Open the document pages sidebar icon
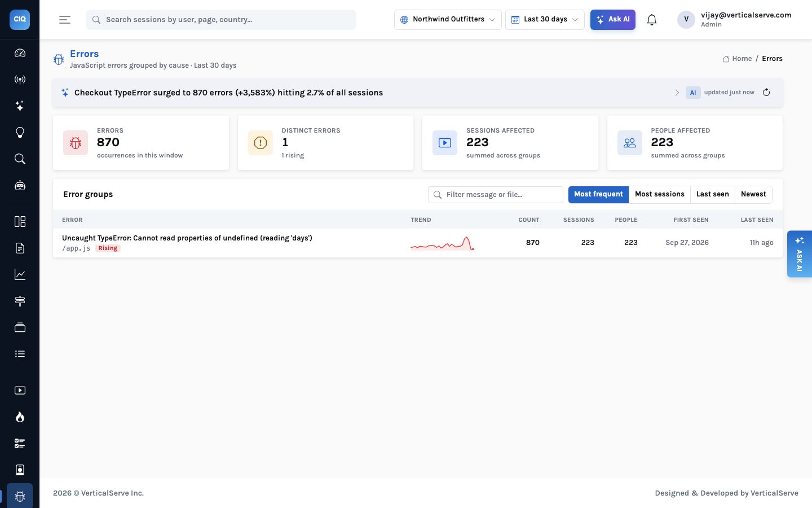The image size is (812, 508). point(20,248)
